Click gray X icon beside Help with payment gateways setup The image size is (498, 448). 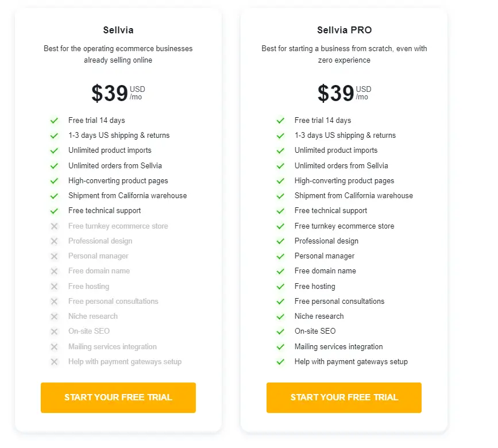point(55,362)
